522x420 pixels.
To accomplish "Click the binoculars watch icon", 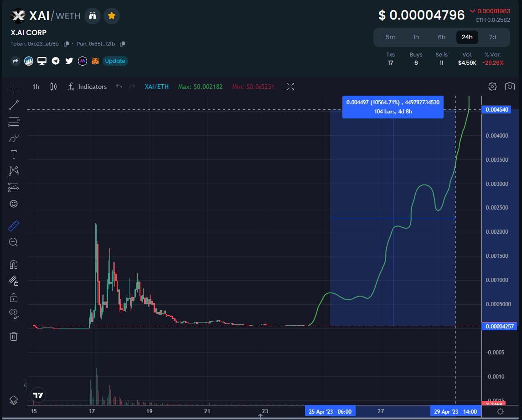I will (93, 15).
